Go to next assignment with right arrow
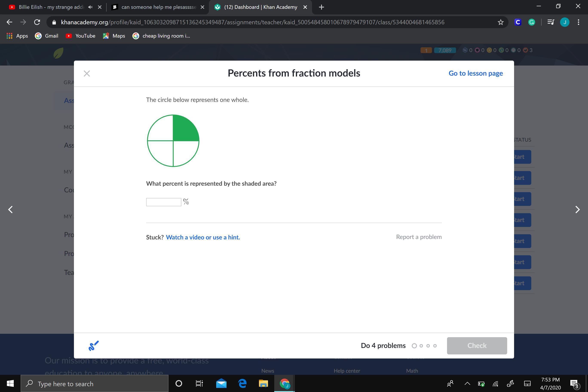The image size is (588, 392). [577, 210]
